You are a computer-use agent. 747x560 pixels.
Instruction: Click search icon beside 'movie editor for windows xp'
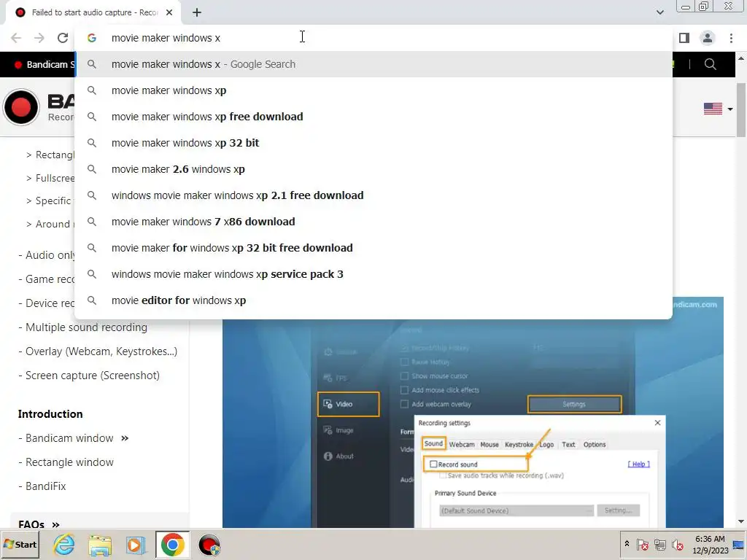tap(92, 300)
